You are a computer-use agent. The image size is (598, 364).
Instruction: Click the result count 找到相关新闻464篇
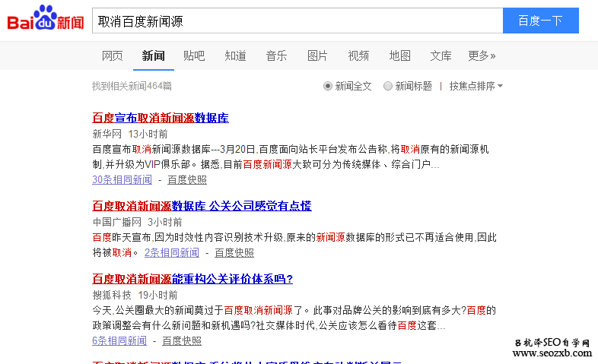click(132, 86)
